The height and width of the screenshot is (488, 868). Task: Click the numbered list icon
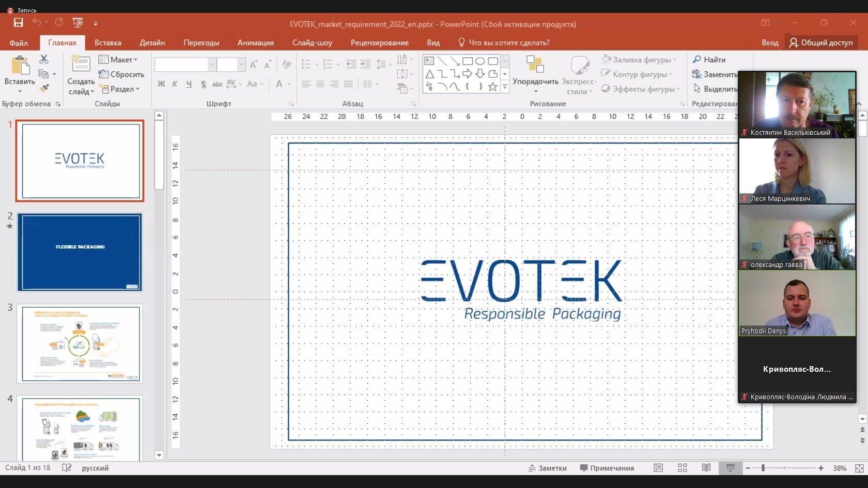pos(328,65)
